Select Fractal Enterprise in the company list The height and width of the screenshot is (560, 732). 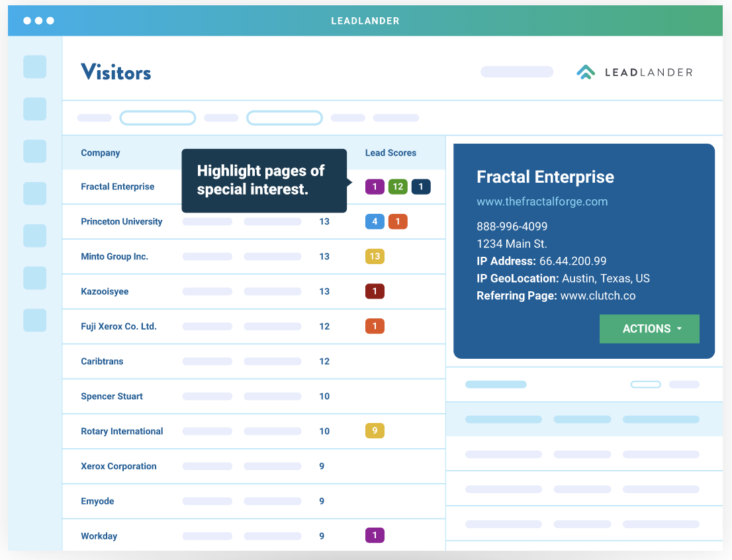click(x=118, y=187)
